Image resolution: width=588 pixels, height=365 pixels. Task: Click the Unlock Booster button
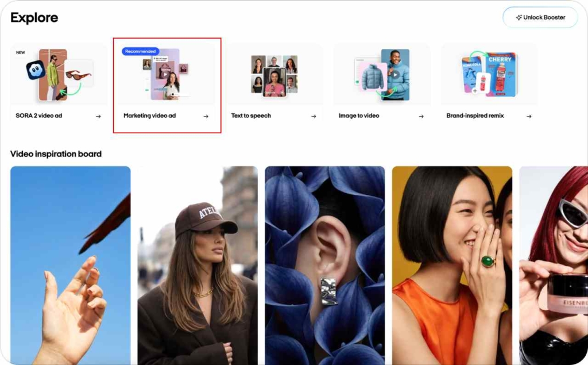(540, 17)
